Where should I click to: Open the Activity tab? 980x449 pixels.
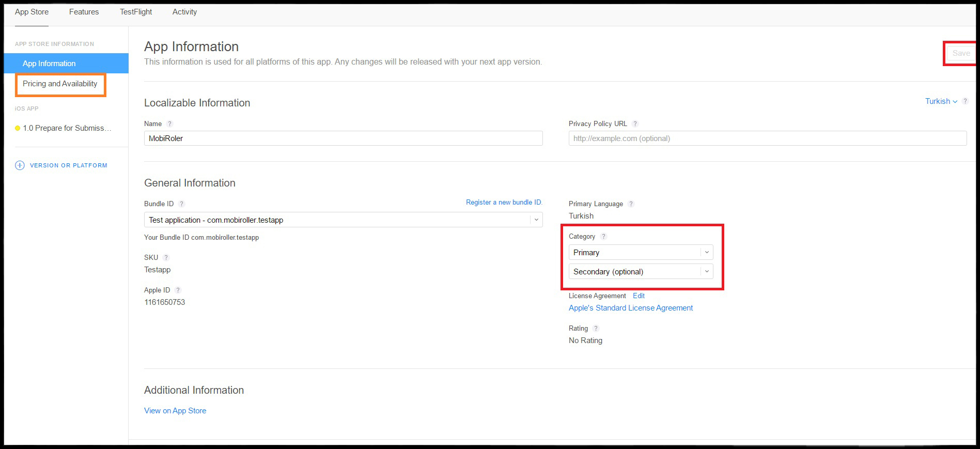184,12
